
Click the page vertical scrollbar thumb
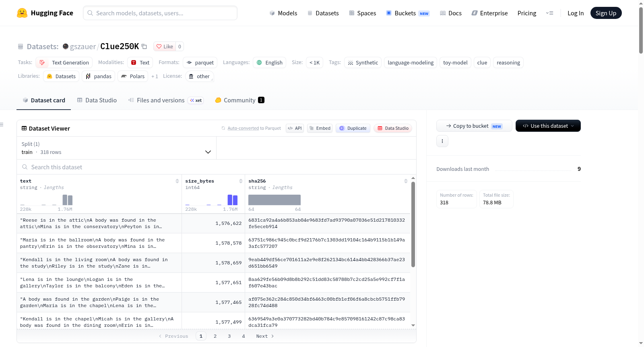click(x=641, y=30)
